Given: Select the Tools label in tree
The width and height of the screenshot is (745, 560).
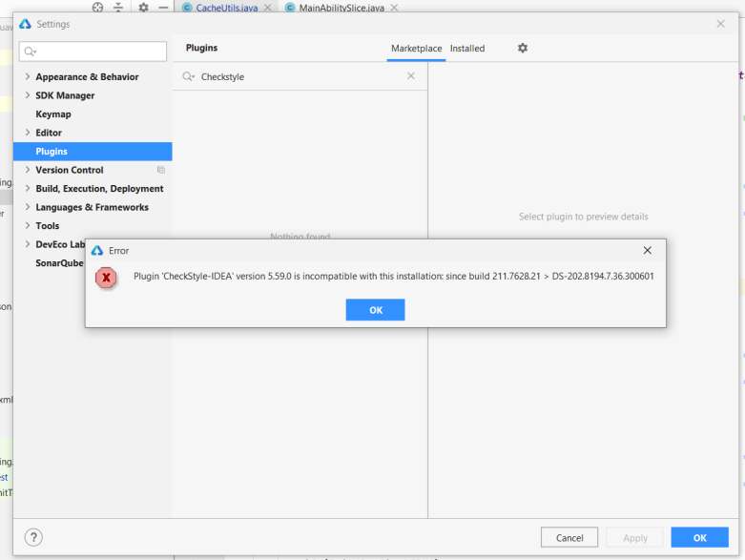Looking at the screenshot, I should [48, 225].
